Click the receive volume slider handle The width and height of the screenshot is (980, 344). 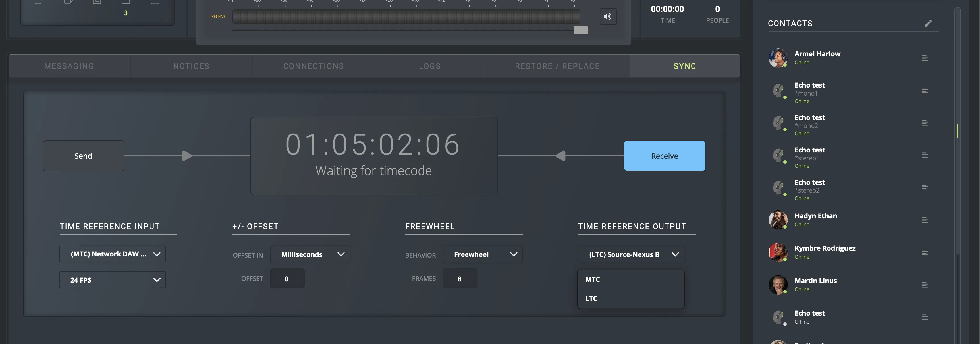581,30
